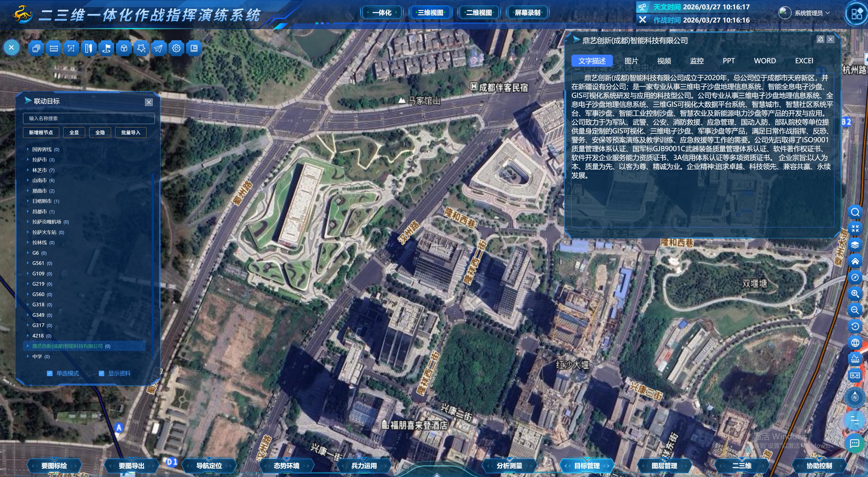The height and width of the screenshot is (477, 868).
Task: Click the zoom in magnifier icon
Action: [855, 294]
